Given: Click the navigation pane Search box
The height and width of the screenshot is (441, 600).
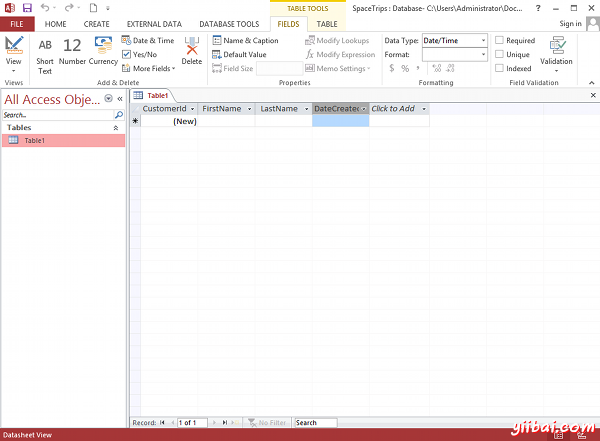Looking at the screenshot, I should click(x=60, y=115).
